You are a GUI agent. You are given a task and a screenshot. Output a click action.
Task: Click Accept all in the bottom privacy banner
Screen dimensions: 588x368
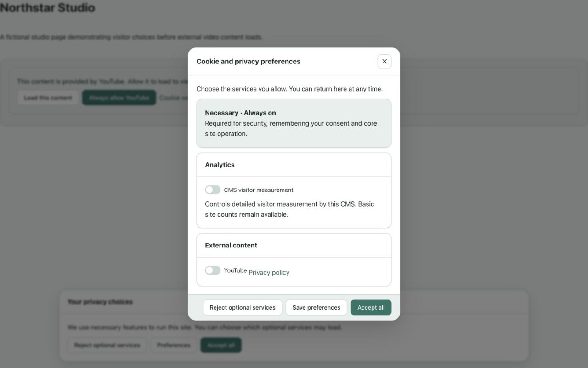[x=221, y=345]
